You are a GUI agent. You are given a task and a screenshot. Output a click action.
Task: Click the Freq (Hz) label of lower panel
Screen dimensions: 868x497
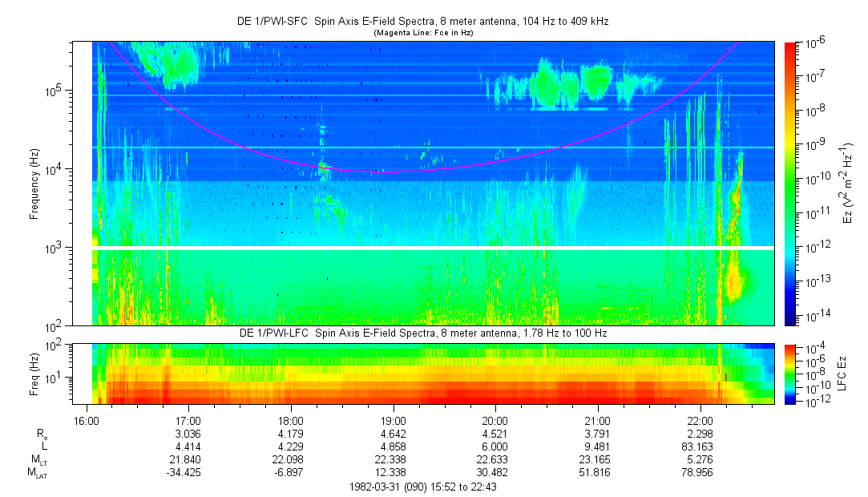click(x=34, y=373)
